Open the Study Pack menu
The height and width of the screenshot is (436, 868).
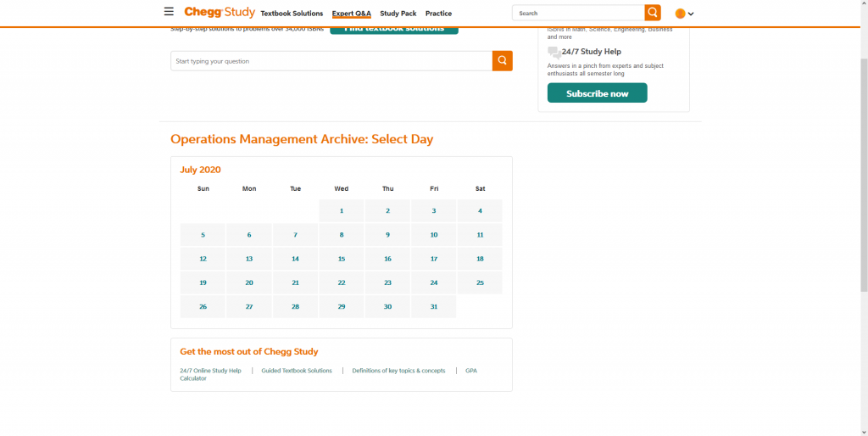click(x=398, y=14)
